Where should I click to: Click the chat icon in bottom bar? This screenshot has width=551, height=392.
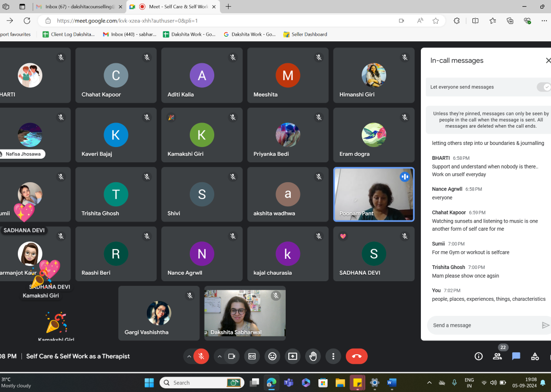(516, 356)
